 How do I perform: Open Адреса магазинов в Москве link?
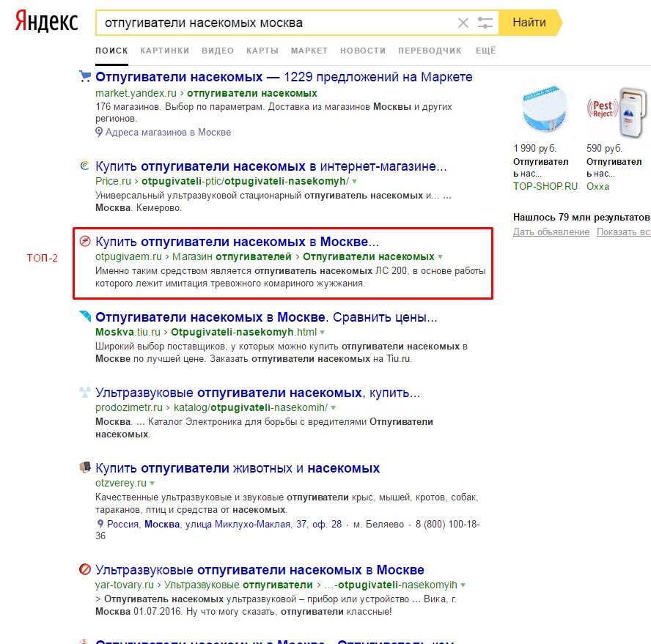click(x=168, y=133)
